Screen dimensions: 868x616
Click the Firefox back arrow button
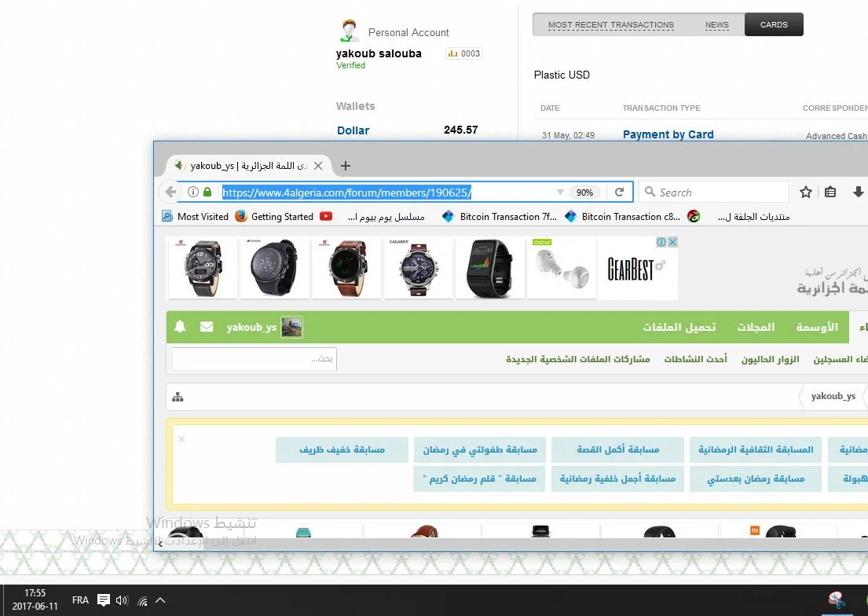click(x=170, y=192)
